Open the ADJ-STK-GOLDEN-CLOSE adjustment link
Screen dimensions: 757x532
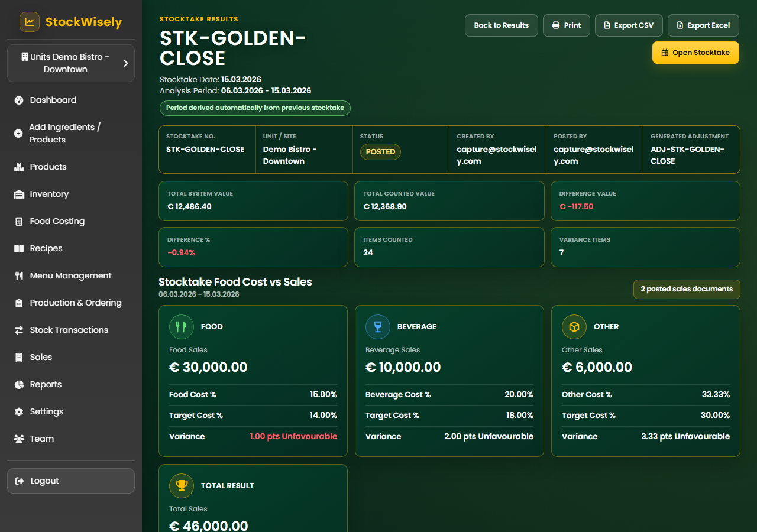687,155
